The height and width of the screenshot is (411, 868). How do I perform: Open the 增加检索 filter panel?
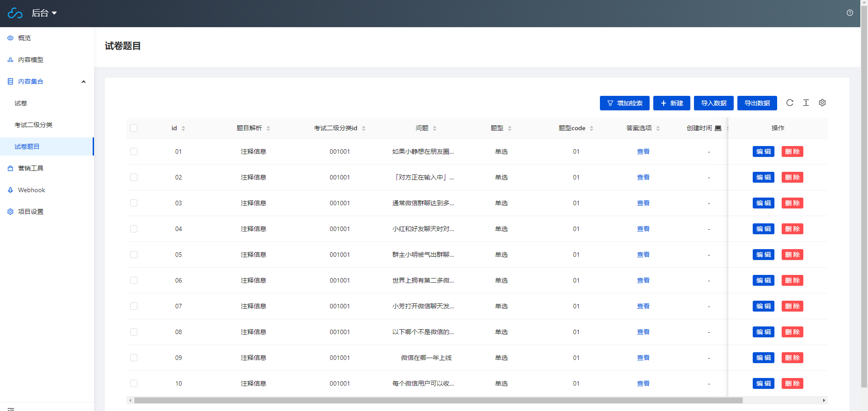pyautogui.click(x=624, y=103)
